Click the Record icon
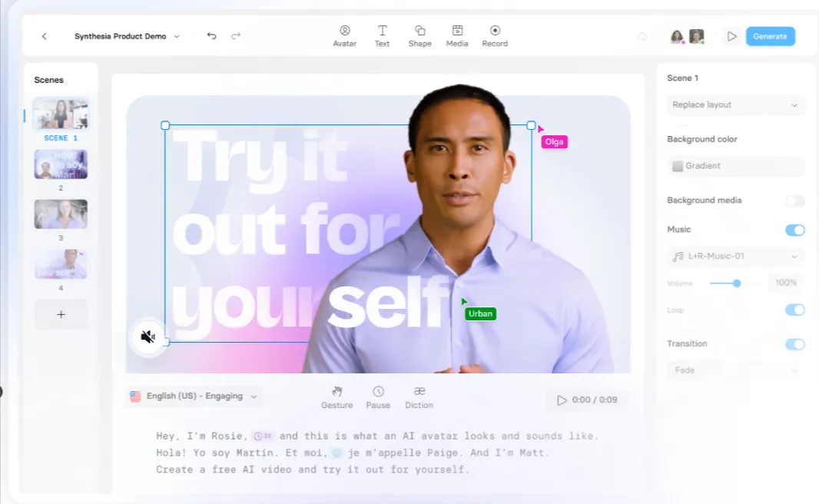This screenshot has height=504, width=819. tap(494, 35)
